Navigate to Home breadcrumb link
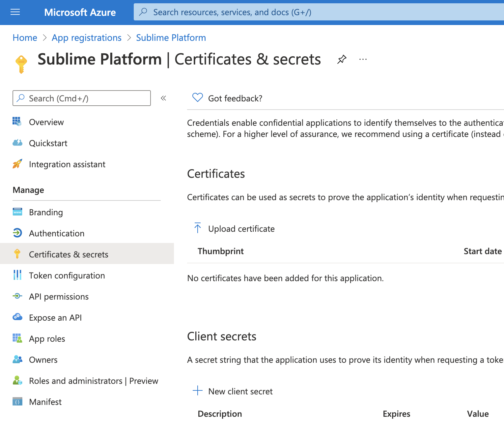The width and height of the screenshot is (504, 424). [25, 38]
